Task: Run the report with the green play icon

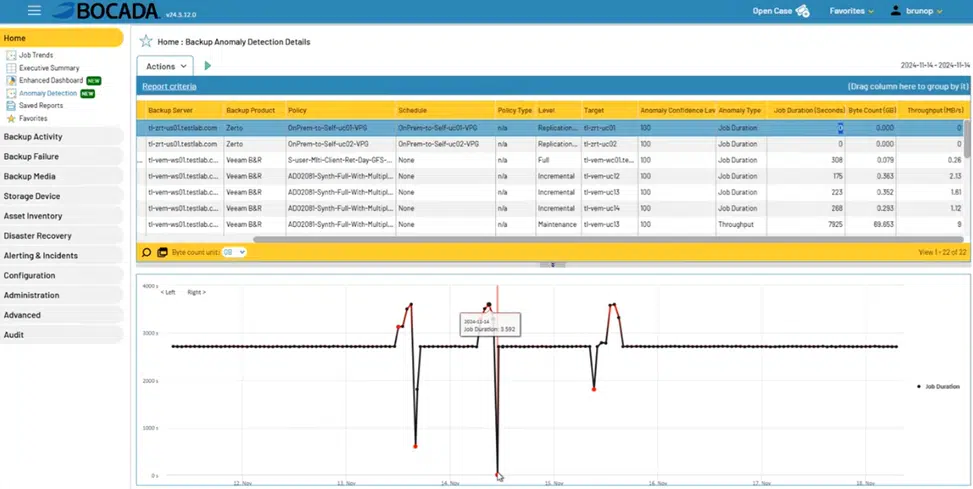Action: click(208, 66)
